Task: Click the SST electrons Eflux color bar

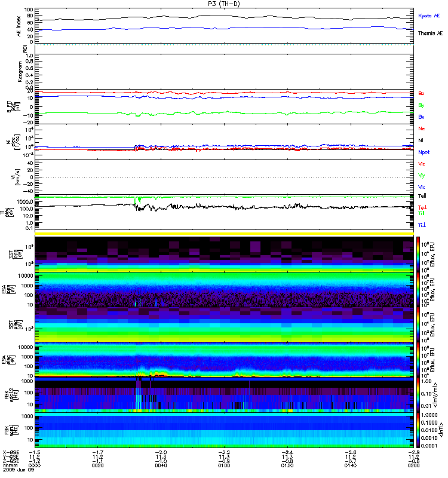Action: [x=418, y=324]
